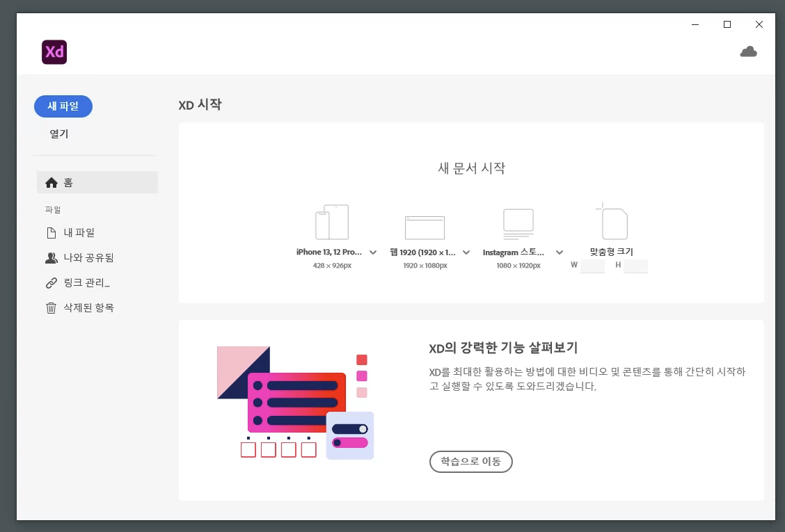Click the chain link icon beside 링크 관리
This screenshot has height=532, width=785.
click(x=51, y=283)
